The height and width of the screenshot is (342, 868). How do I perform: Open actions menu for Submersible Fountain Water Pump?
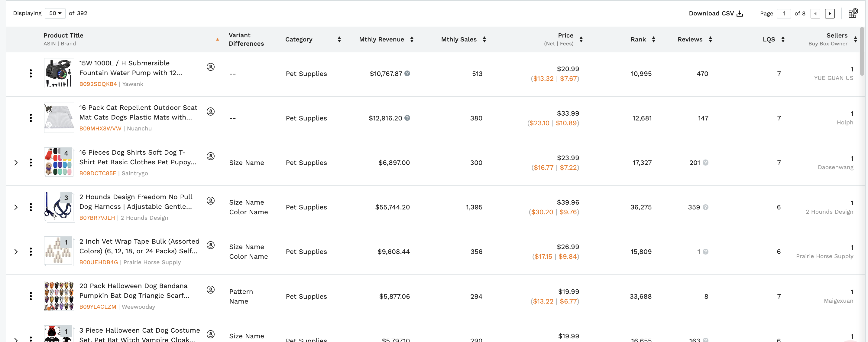(x=31, y=74)
